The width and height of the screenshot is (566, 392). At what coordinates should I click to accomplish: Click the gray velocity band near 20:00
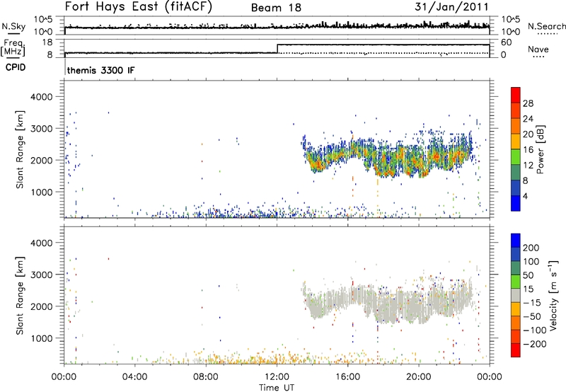click(x=419, y=307)
